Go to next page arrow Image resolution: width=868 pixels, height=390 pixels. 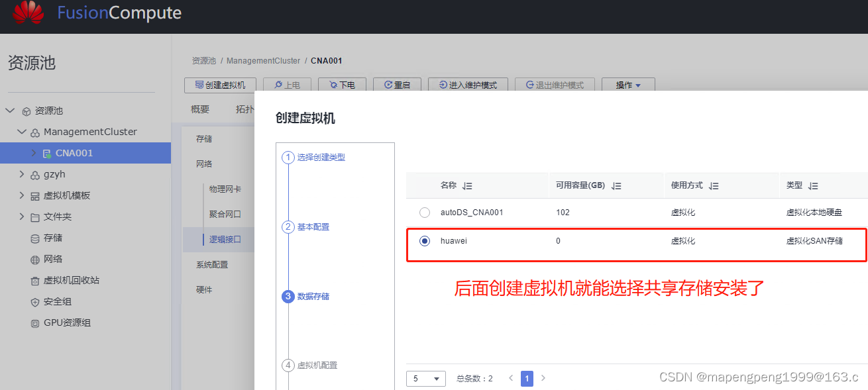click(543, 379)
